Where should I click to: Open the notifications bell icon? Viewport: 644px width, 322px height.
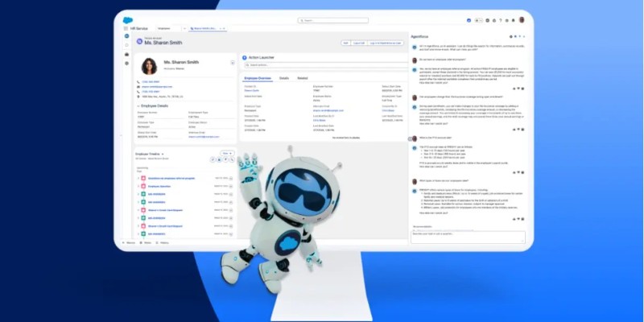[x=513, y=20]
